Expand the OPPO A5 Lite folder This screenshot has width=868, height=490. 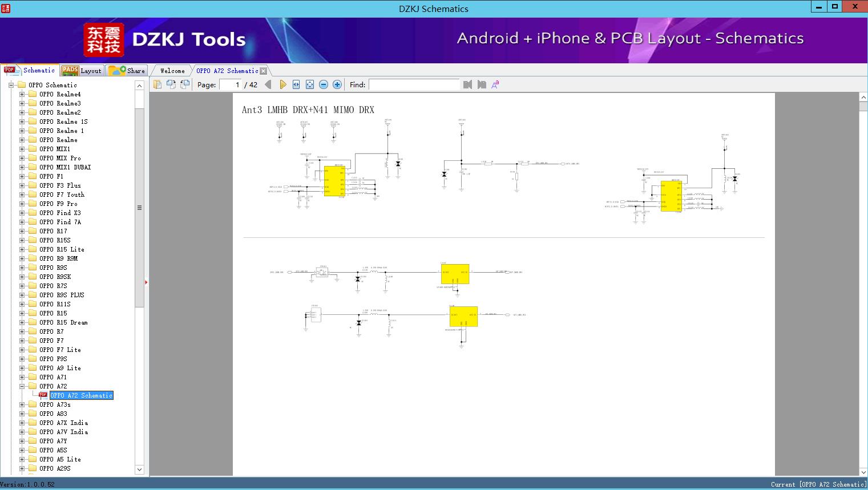(22, 459)
